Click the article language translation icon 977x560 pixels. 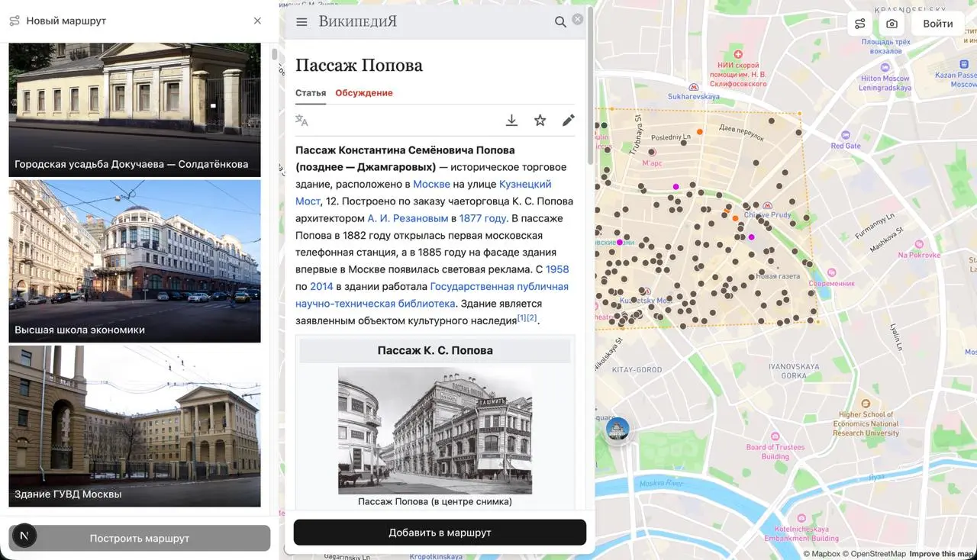(301, 120)
